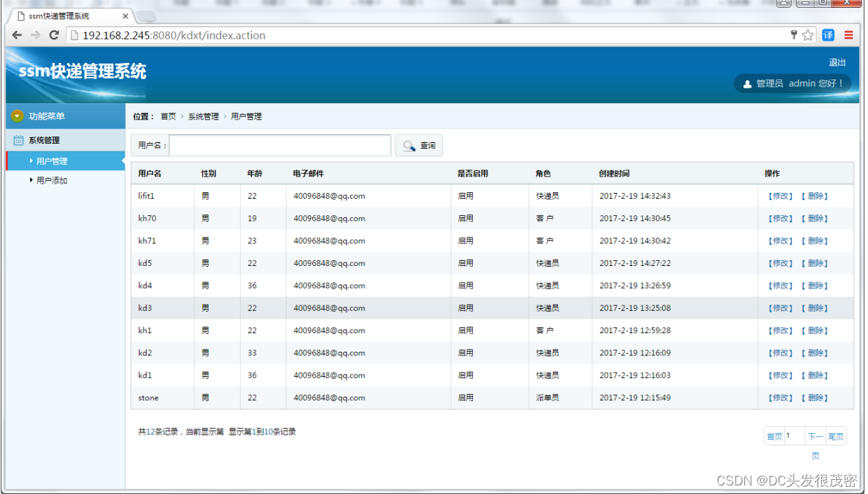Click 删除 for user kd2
This screenshot has width=868, height=494.
point(815,353)
